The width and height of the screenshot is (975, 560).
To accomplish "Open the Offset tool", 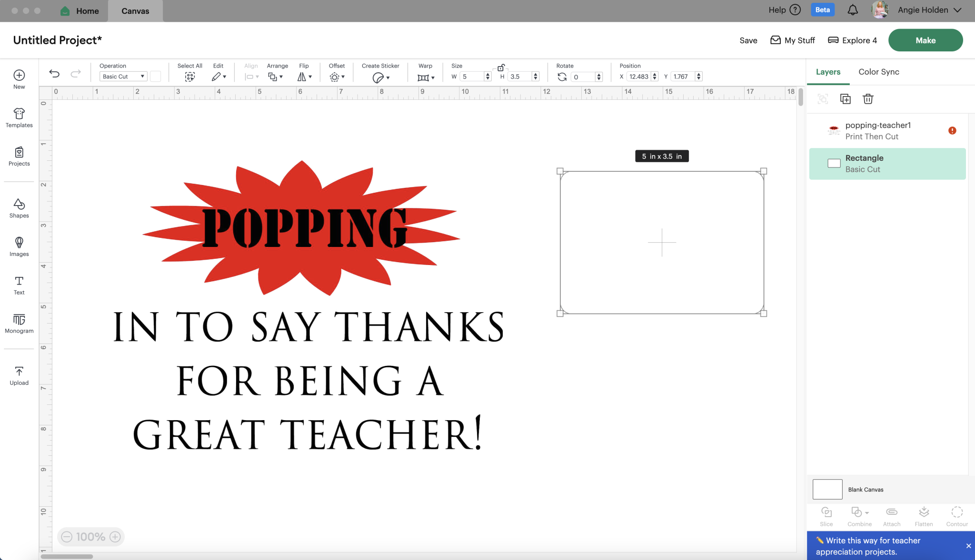I will click(x=337, y=77).
